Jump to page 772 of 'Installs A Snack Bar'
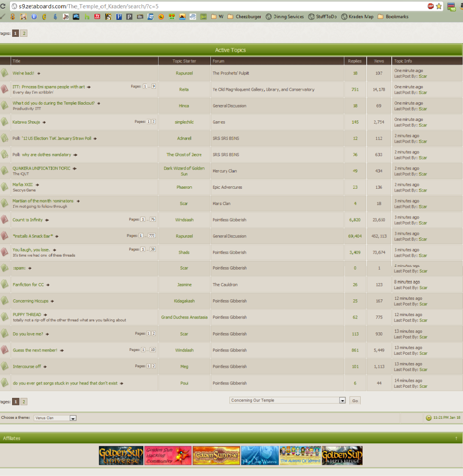 click(152, 236)
